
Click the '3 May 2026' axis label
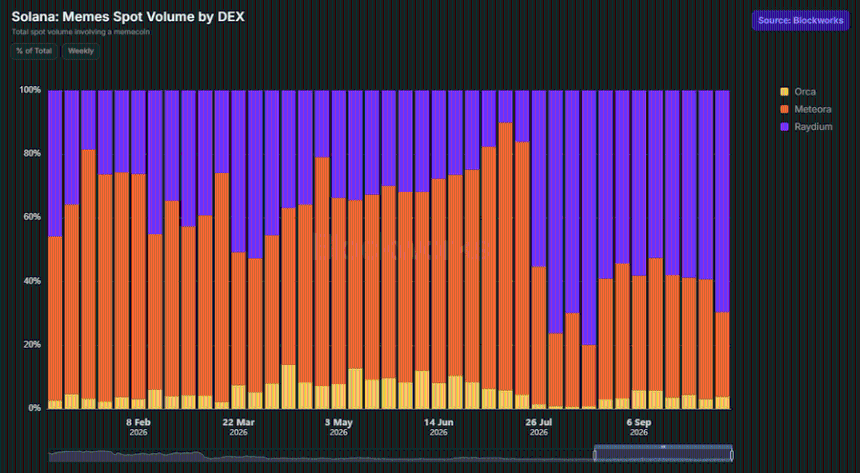click(x=339, y=427)
